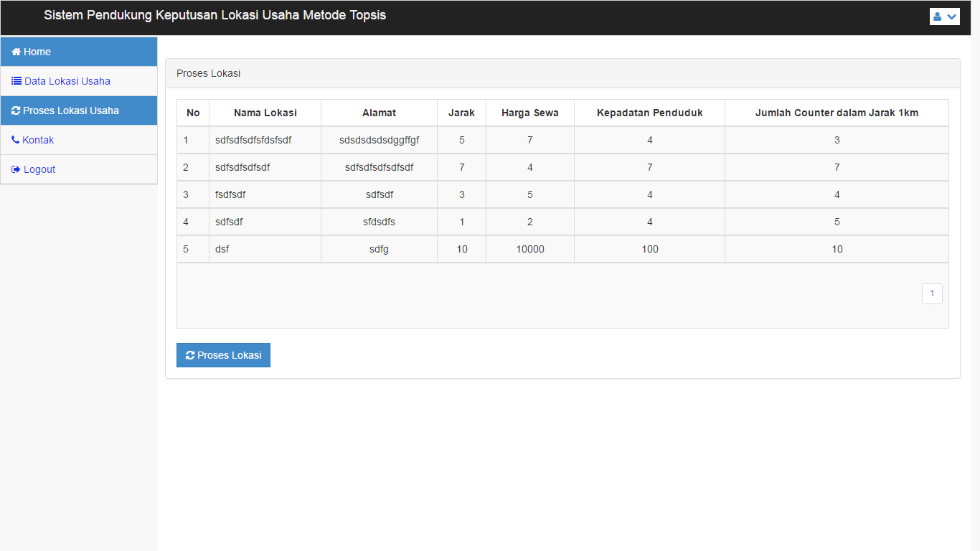
Task: Select location name sdfsdfsdfsfdsfsdf
Action: tap(253, 140)
